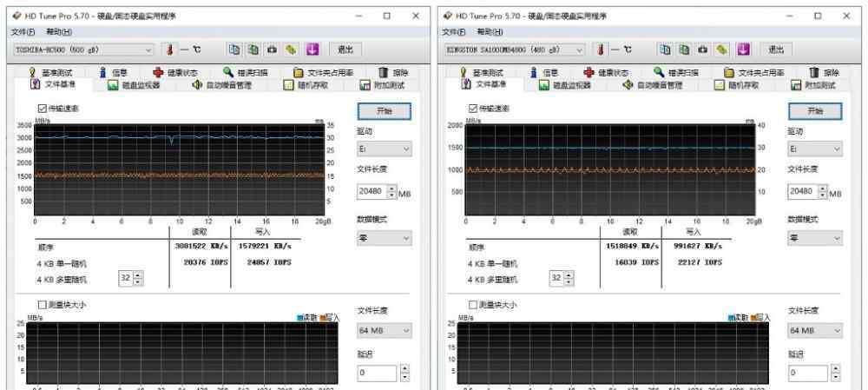
Task: Toggle 传输速率 checkbox in TOSHIBA window
Action: pos(41,108)
